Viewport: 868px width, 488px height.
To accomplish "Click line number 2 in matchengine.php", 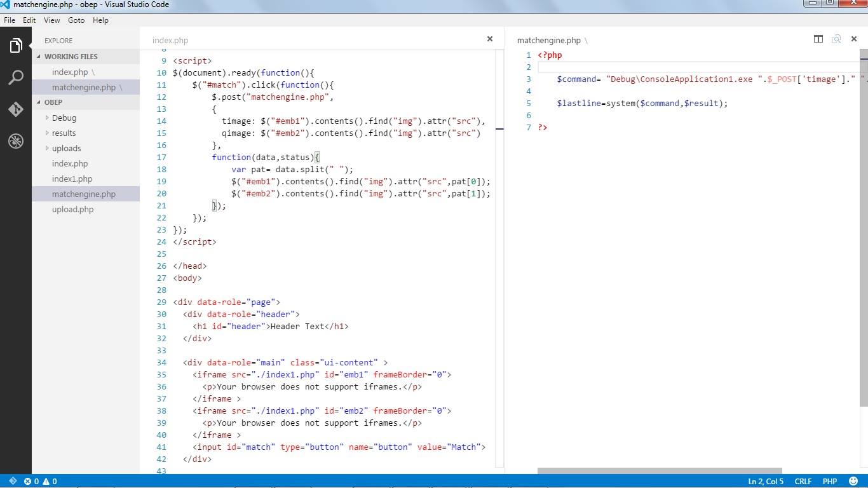I will tap(528, 67).
